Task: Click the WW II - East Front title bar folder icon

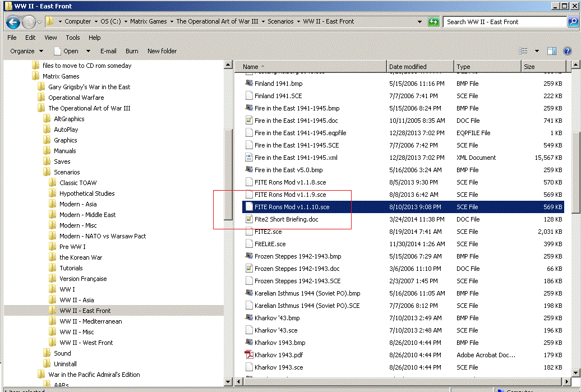Action: tap(8, 6)
